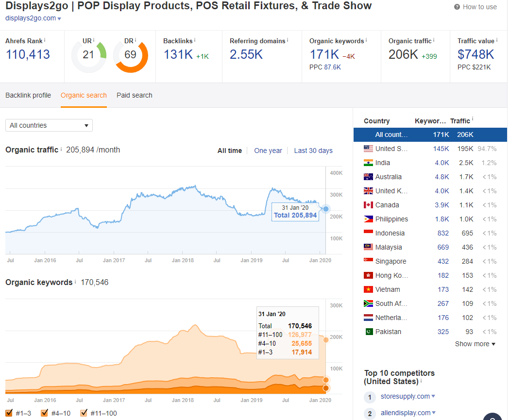Select the All countries table row
The width and height of the screenshot is (510, 420).
430,134
